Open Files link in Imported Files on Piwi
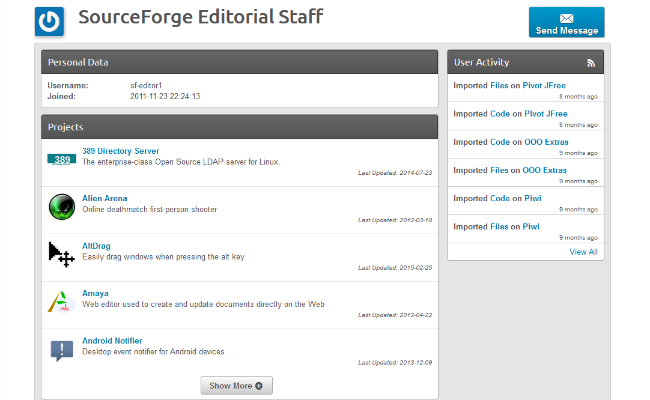Screen dimensions: 650x400 tap(499, 226)
